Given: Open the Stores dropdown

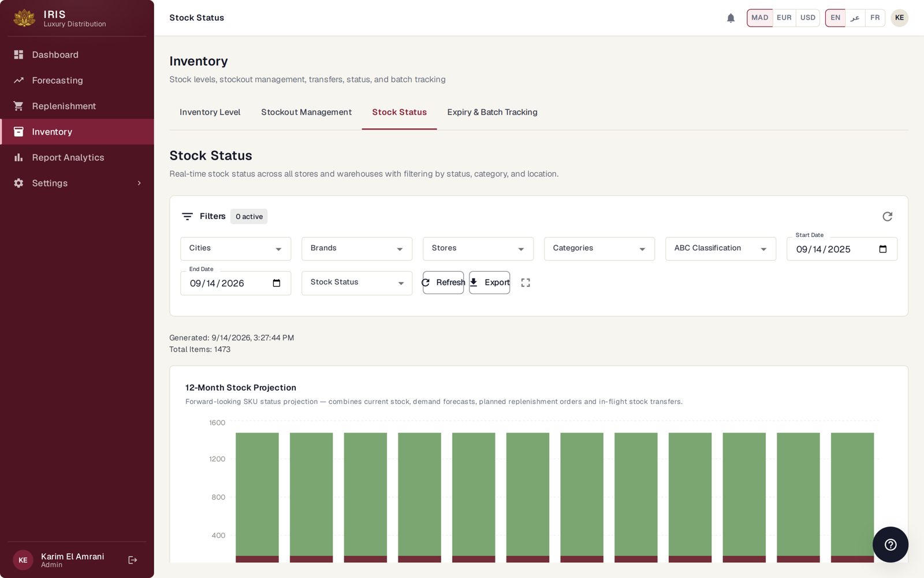Looking at the screenshot, I should 478,249.
